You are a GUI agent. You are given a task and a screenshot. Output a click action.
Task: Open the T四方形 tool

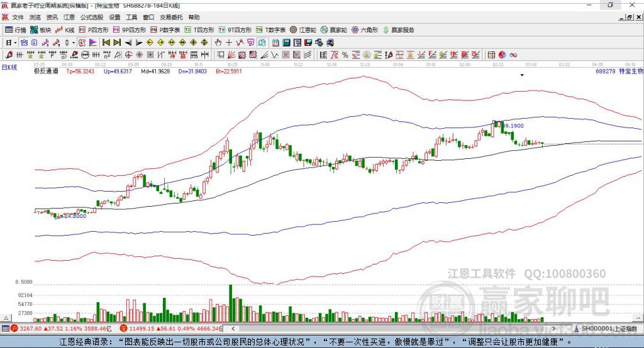199,30
